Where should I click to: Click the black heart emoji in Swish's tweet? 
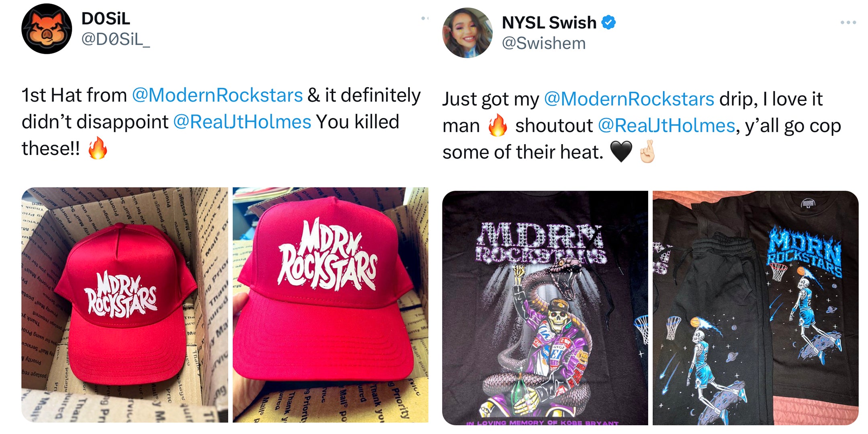pyautogui.click(x=621, y=151)
